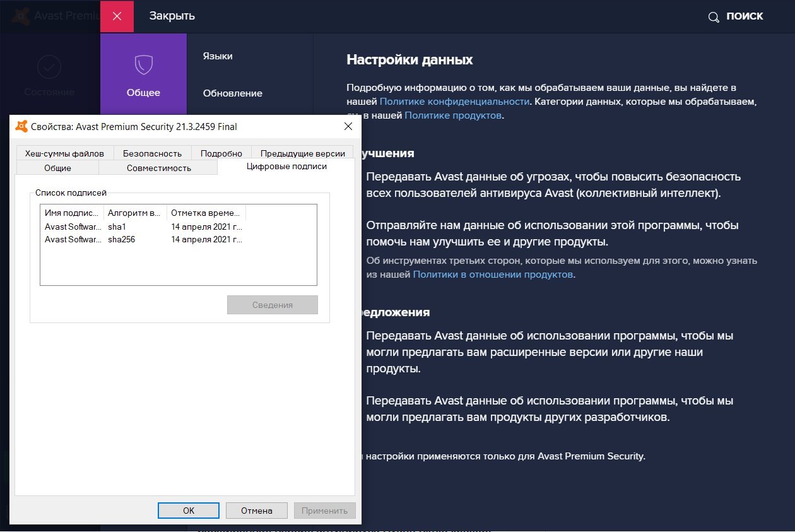Click the Сведения button
Screen dimensions: 795x532
pyautogui.click(x=273, y=305)
